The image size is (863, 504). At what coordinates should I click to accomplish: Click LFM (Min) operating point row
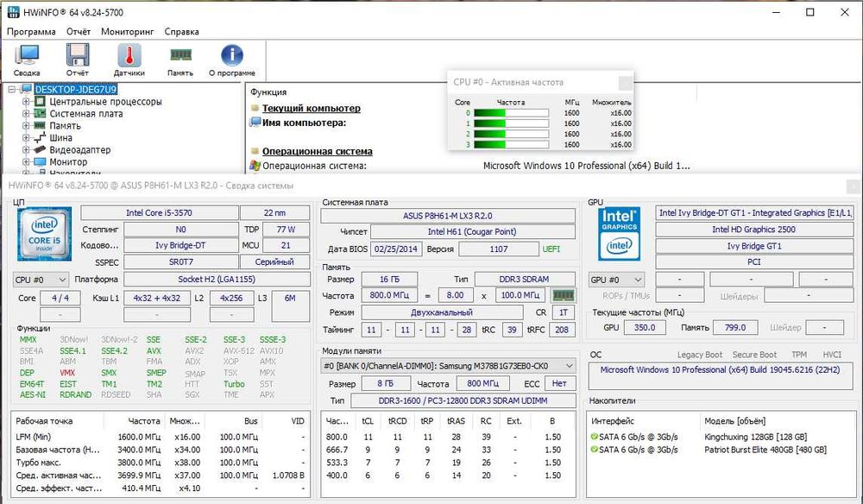(161, 437)
